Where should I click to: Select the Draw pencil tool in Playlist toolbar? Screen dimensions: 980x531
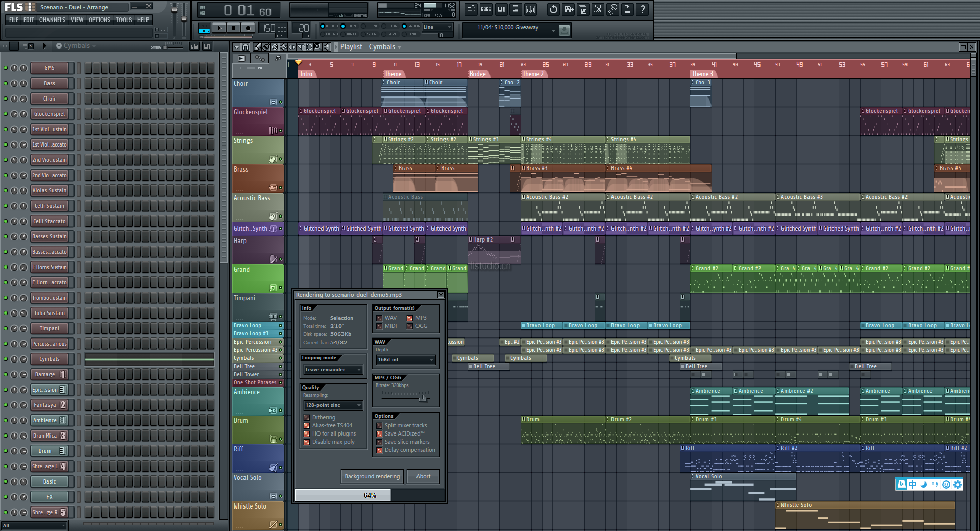[x=258, y=47]
